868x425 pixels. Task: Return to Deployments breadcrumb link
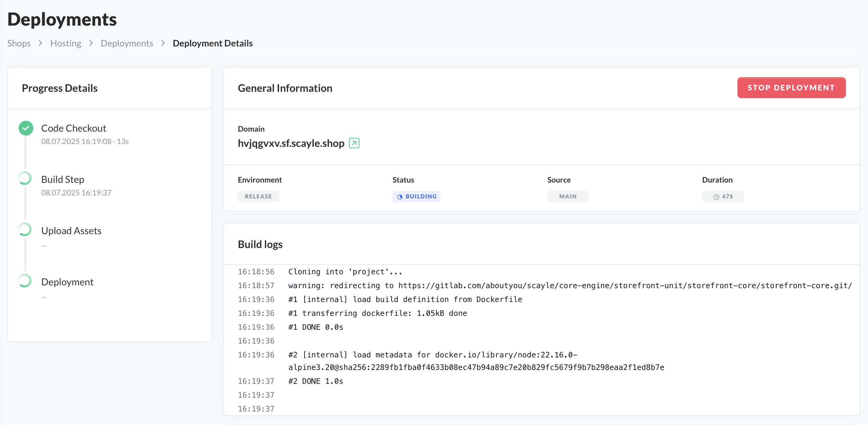point(127,43)
